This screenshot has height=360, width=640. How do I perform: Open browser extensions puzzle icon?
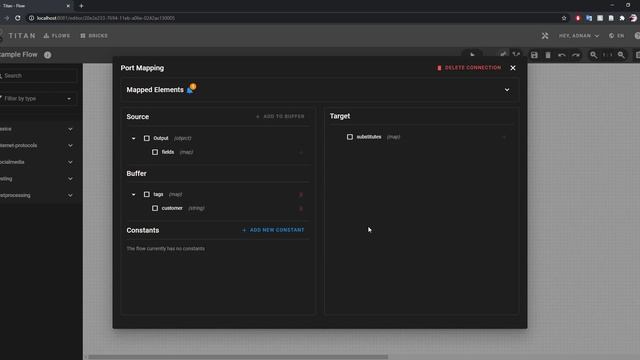click(622, 18)
